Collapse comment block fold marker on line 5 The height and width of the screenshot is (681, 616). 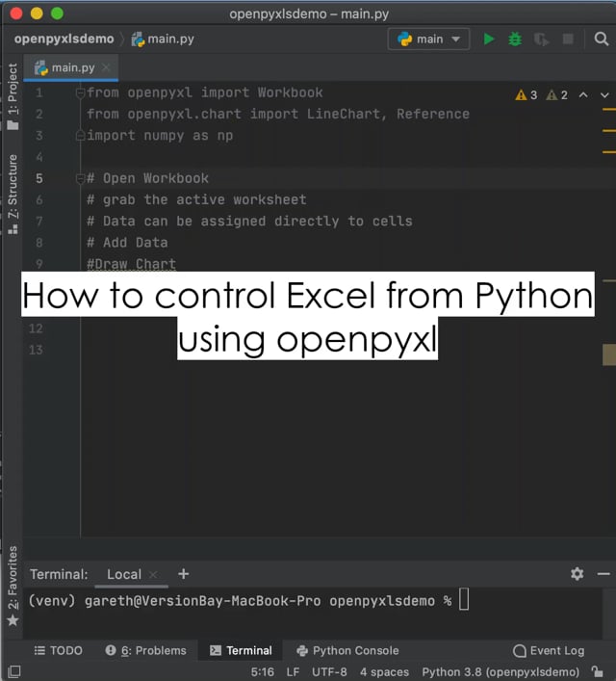(80, 178)
